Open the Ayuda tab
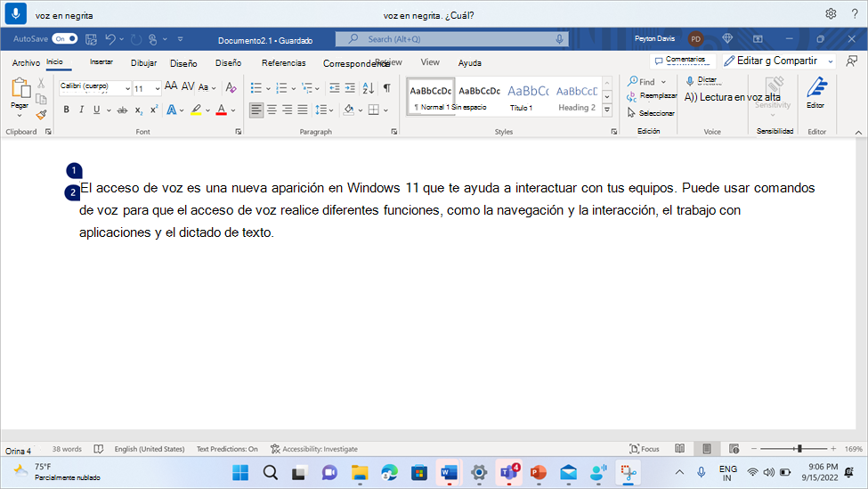Screen dimensions: 868x489 469,63
